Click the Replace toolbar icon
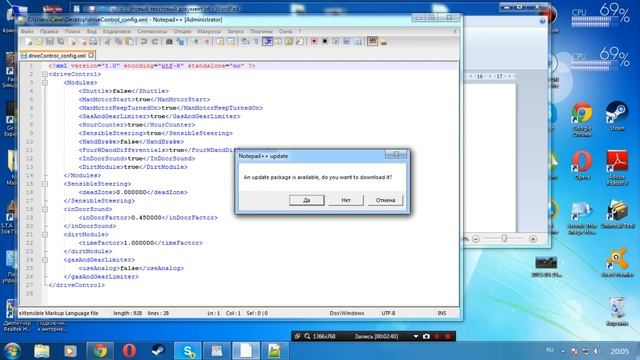This screenshot has height=360, width=640. 180,42
